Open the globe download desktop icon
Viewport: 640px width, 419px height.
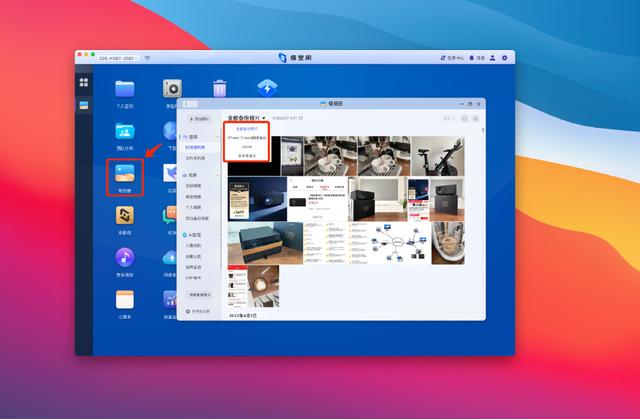[170, 131]
